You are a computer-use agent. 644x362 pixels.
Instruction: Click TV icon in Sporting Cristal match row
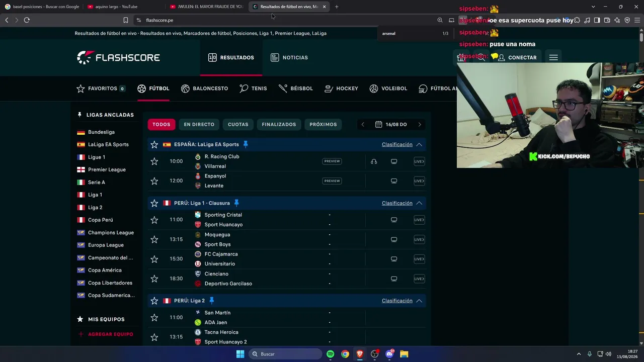click(394, 220)
